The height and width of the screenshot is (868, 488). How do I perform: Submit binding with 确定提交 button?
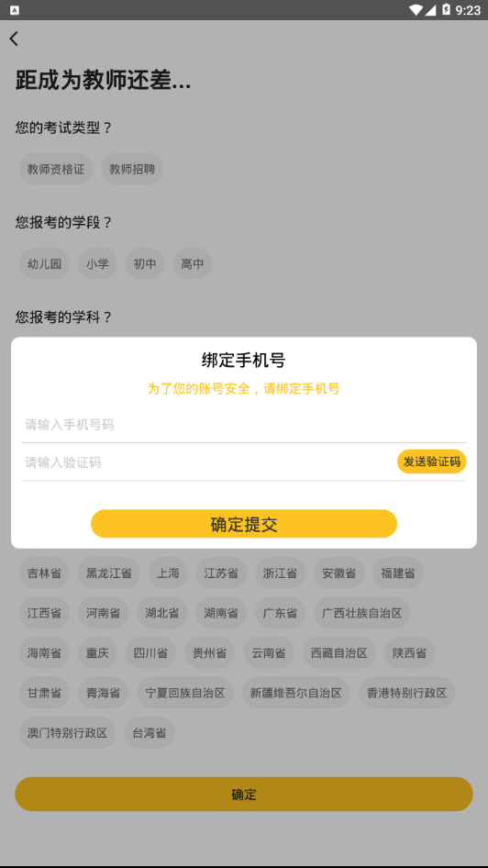click(244, 524)
